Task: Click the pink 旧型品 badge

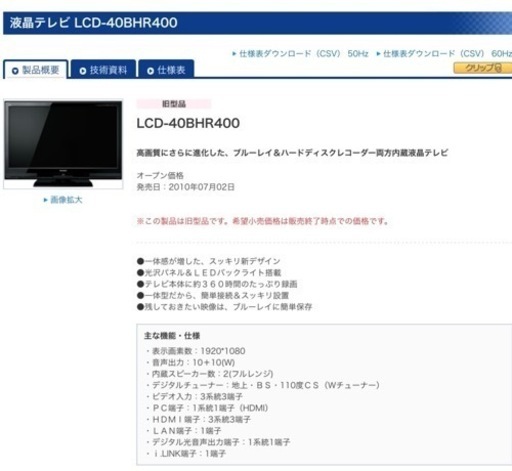Action: (x=174, y=104)
